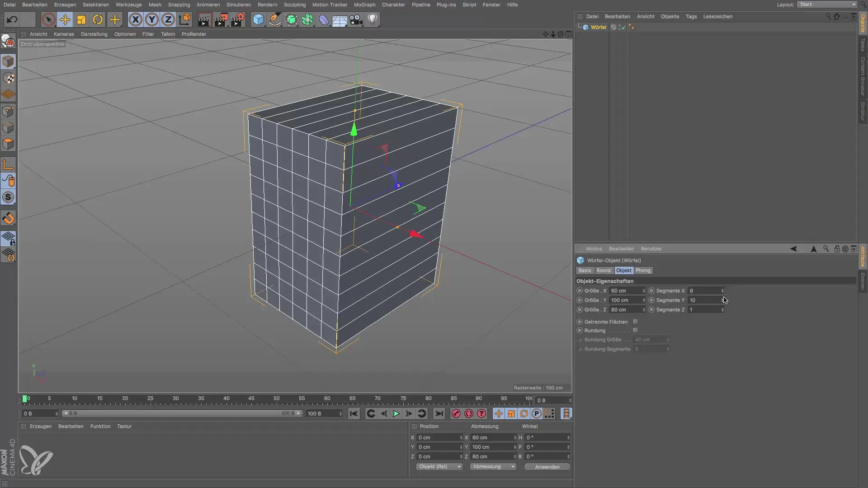The height and width of the screenshot is (488, 868).
Task: Click the Segmente X value field
Action: point(703,291)
